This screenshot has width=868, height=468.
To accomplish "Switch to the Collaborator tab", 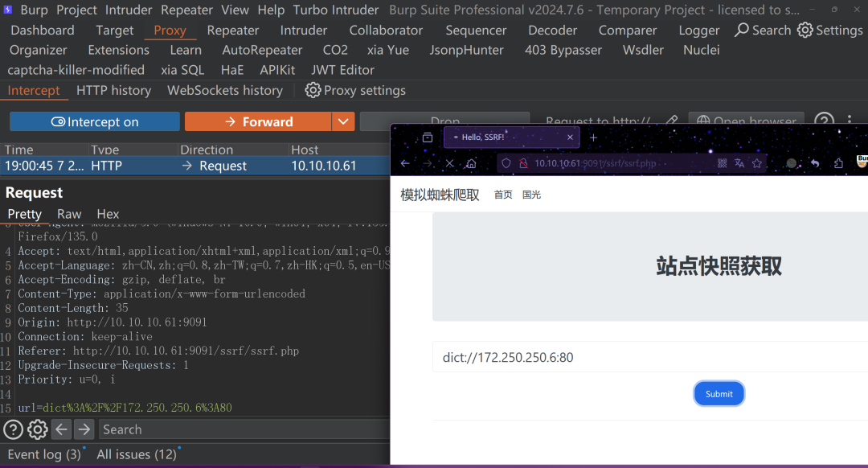I will click(386, 31).
